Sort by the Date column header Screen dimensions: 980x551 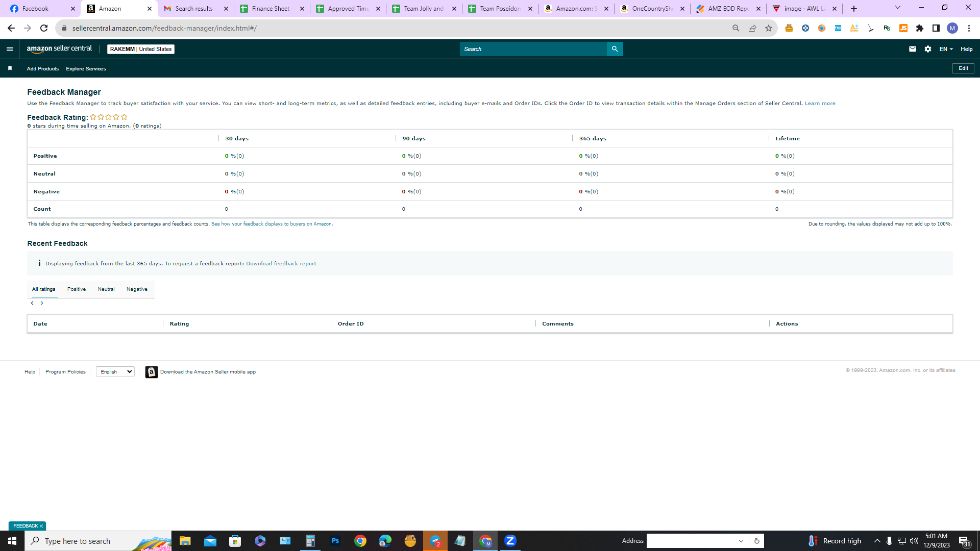40,324
